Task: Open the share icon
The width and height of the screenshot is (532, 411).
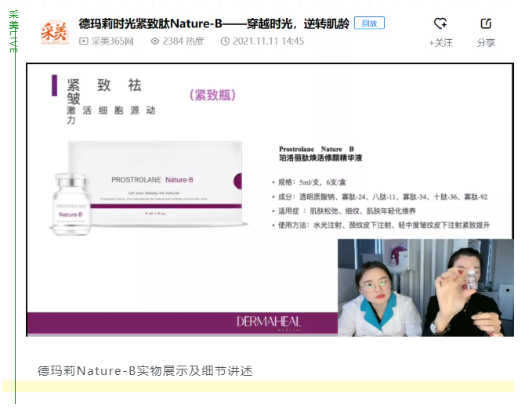Action: click(486, 24)
